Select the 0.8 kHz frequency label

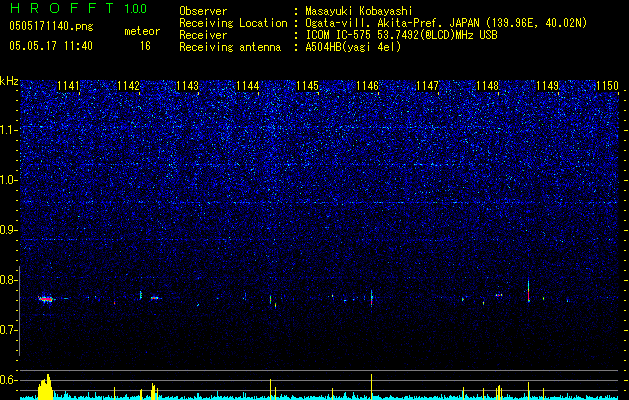tap(8, 280)
